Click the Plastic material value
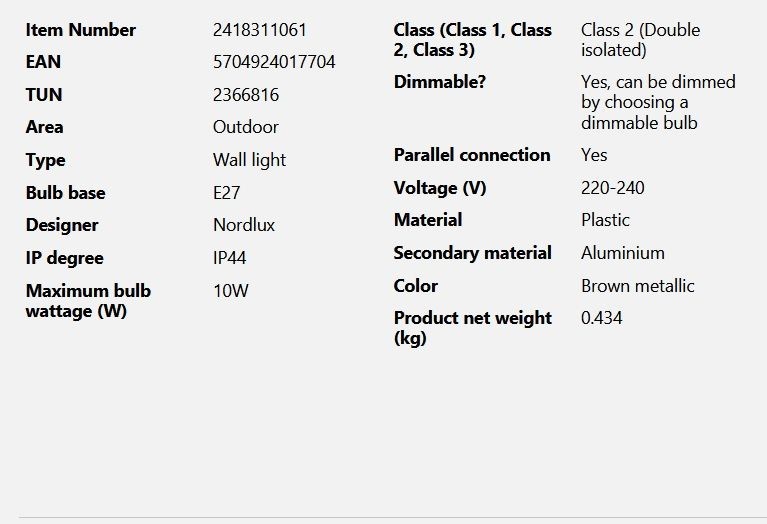This screenshot has height=524, width=767. (605, 220)
